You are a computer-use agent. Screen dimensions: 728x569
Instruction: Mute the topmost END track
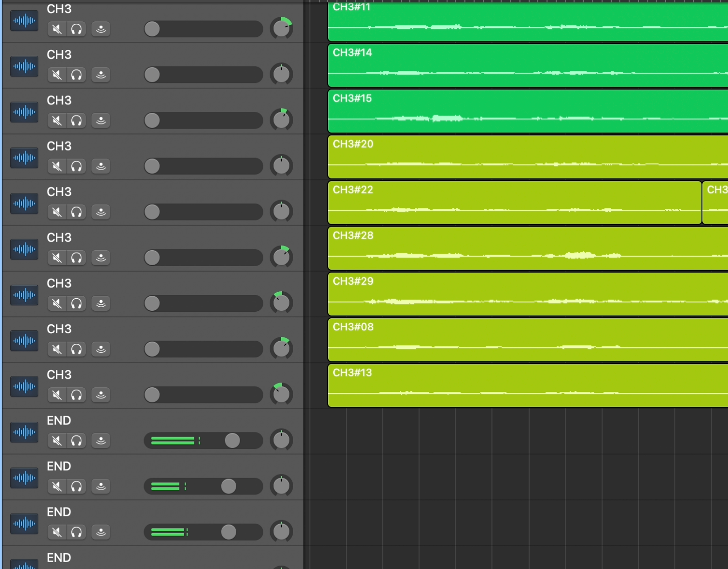point(57,440)
